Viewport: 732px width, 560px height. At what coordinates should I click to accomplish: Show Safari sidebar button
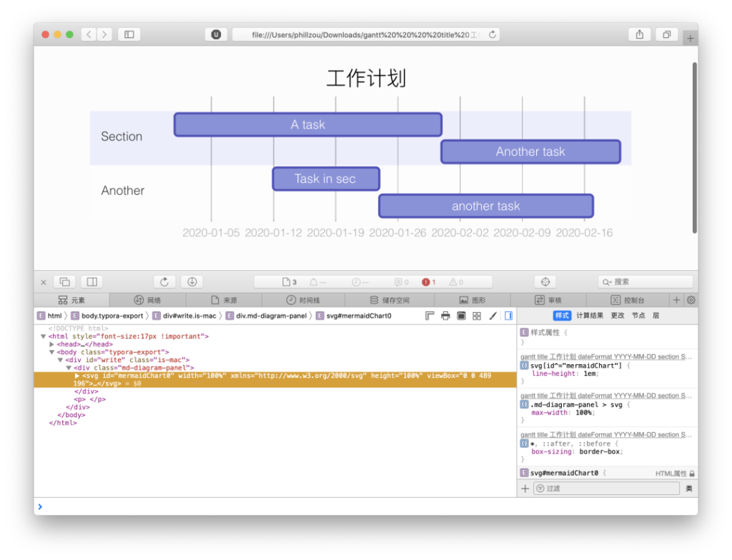coord(129,34)
